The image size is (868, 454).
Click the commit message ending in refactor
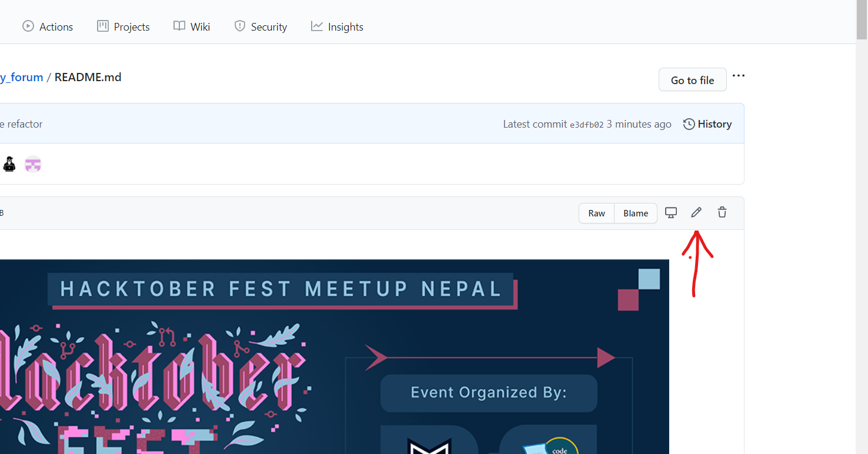(21, 124)
